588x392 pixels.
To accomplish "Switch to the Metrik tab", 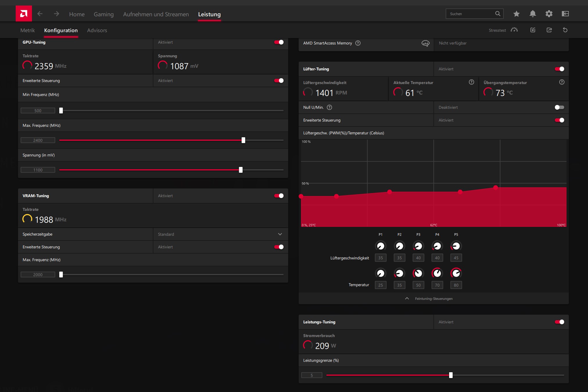I will pyautogui.click(x=27, y=30).
